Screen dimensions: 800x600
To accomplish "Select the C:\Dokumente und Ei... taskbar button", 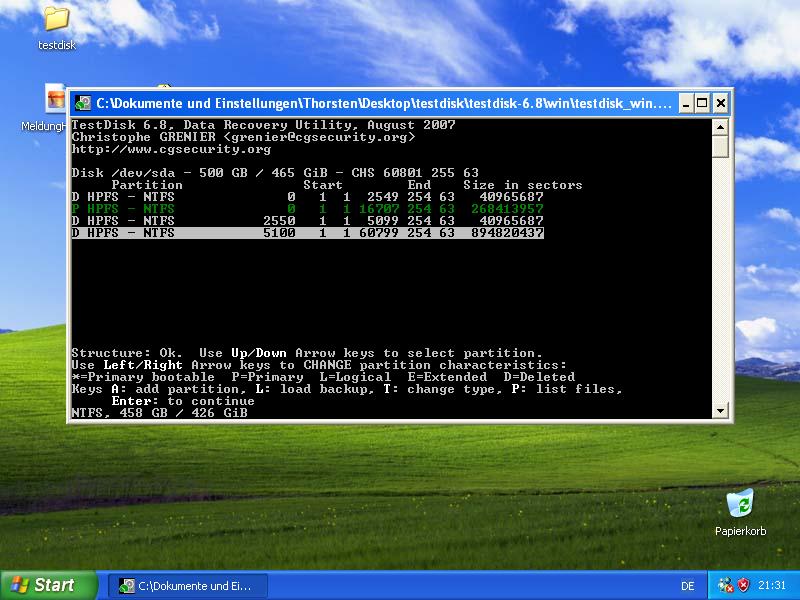I will [x=188, y=586].
